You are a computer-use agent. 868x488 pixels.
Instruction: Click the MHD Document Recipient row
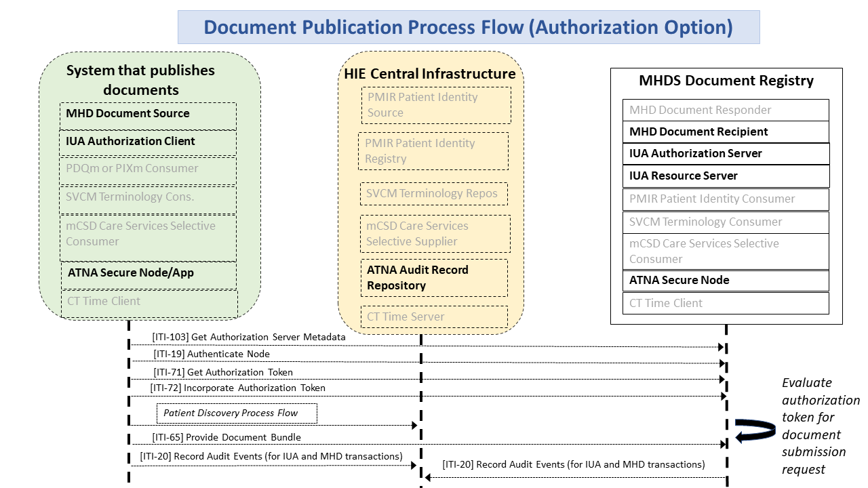[x=726, y=132]
